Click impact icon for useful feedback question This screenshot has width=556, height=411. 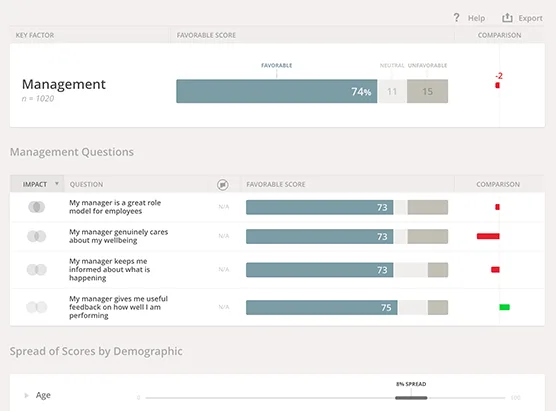37,307
